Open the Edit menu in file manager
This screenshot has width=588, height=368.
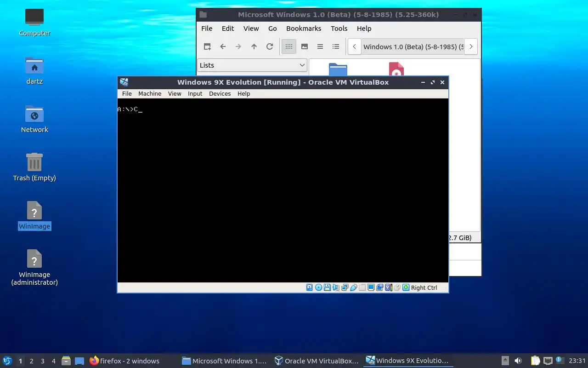tap(228, 29)
